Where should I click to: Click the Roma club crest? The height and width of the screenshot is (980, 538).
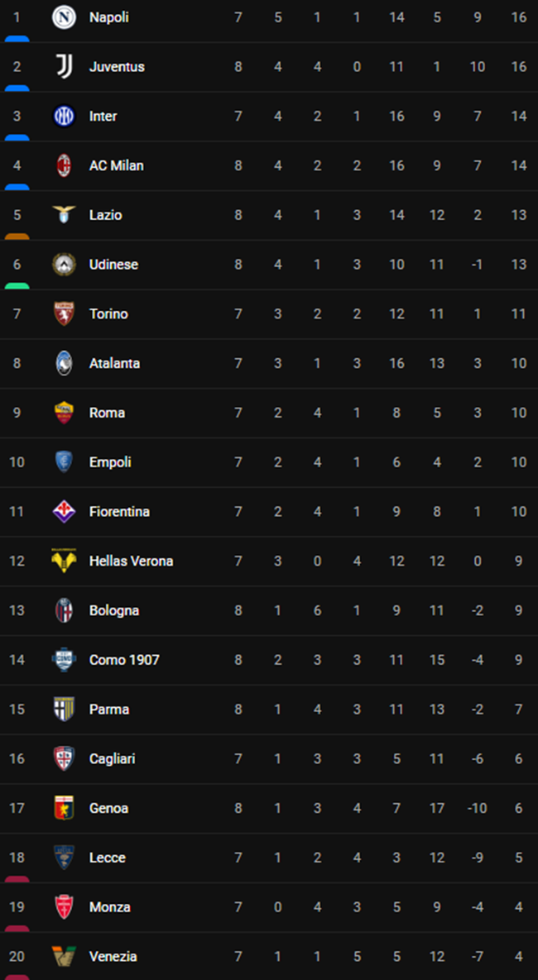(x=64, y=412)
